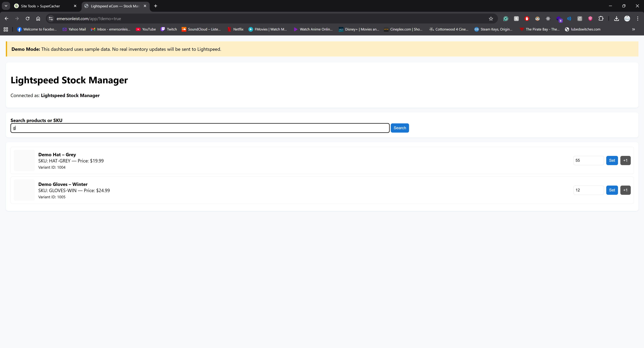Screen dimensions: 644x348
Task: Open the Grammarly extension icon
Action: click(505, 18)
